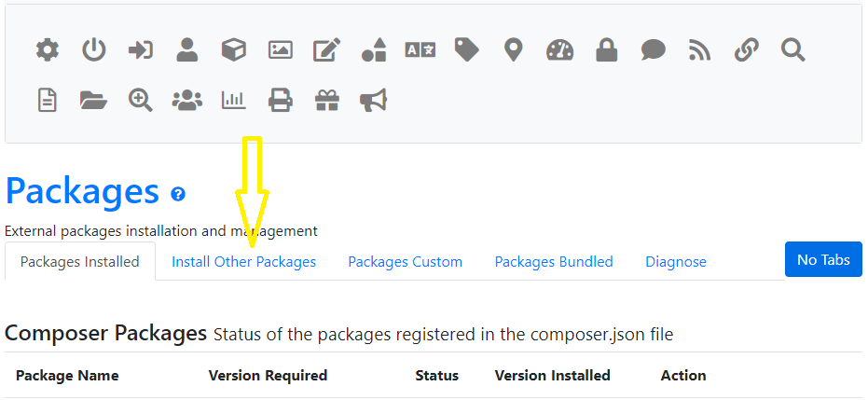
Task: Click the printer icon
Action: pyautogui.click(x=280, y=100)
